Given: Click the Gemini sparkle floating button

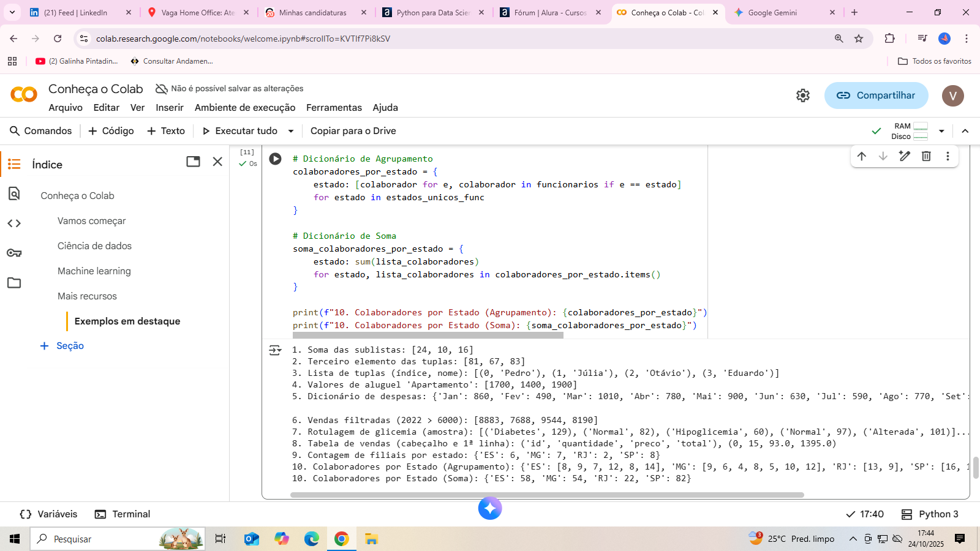Looking at the screenshot, I should (x=490, y=508).
